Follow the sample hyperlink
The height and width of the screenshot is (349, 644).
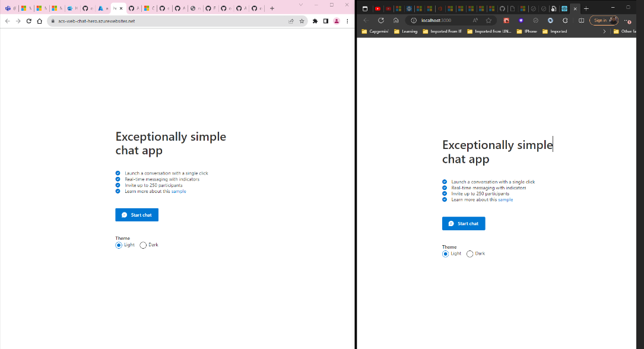[178, 191]
